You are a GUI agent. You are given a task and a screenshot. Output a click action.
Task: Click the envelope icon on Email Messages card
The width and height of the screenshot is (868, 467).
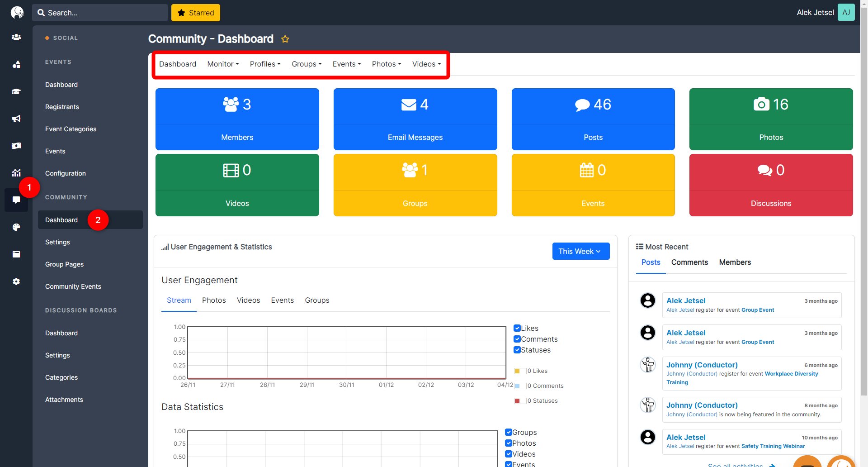(409, 105)
